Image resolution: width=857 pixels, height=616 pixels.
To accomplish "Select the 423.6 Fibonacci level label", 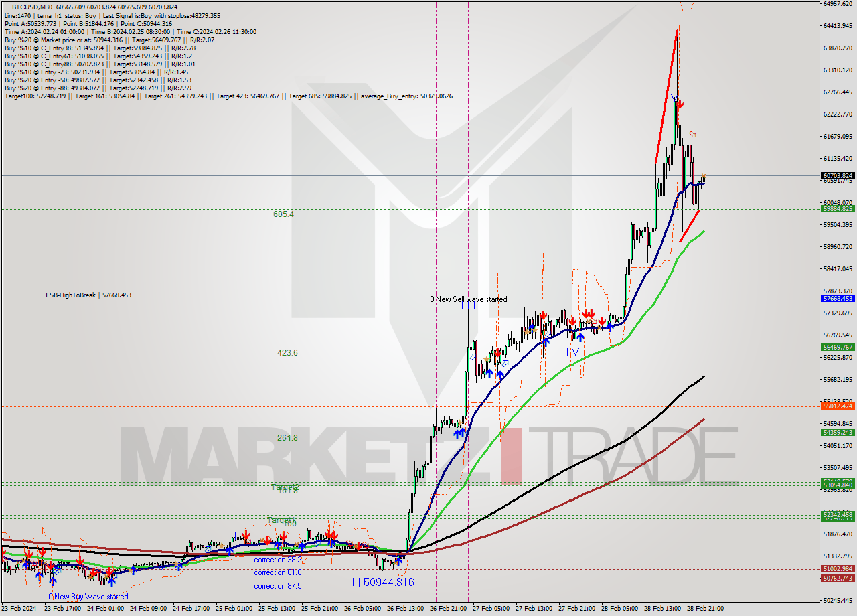I will point(287,352).
